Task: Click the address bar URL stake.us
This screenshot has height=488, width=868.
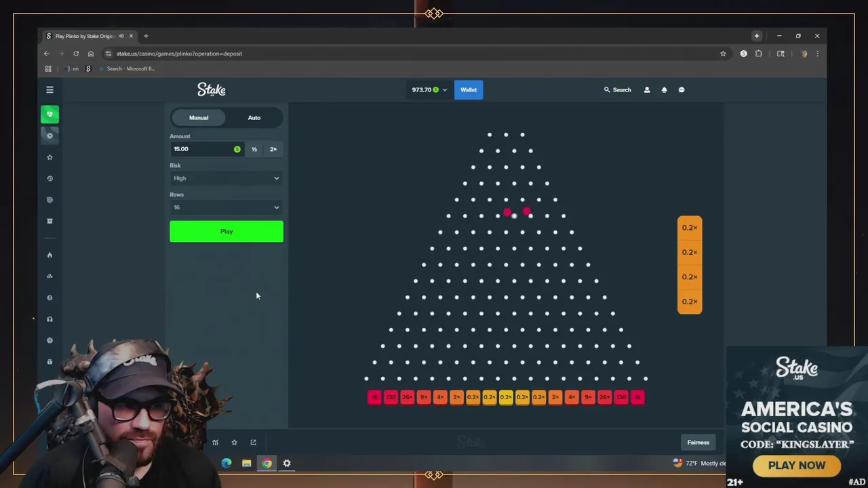Action: pos(179,54)
